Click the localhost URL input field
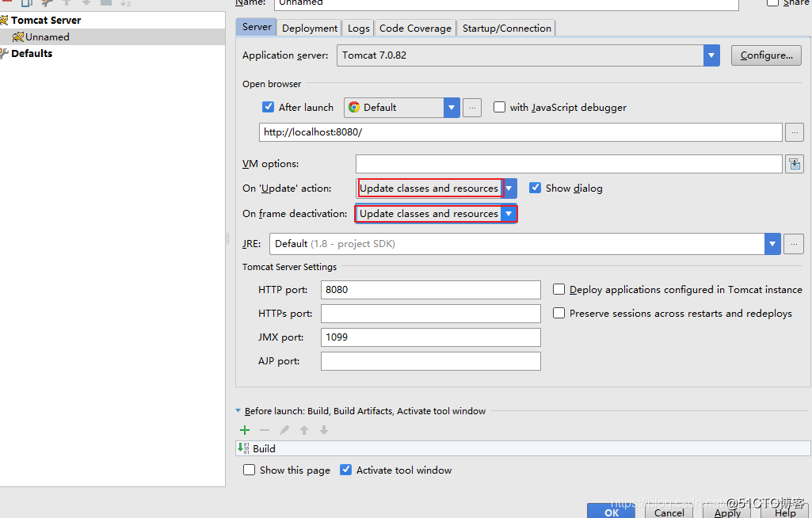Screen dimensions: 812x518 tap(520, 132)
